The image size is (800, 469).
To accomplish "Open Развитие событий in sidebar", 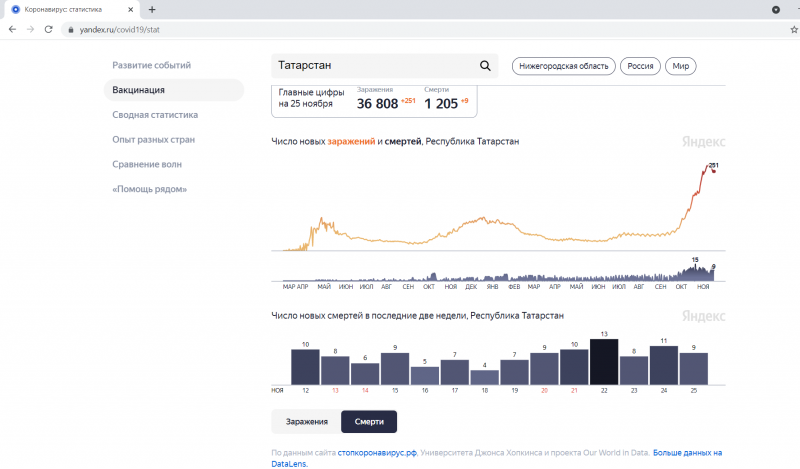I will 152,65.
